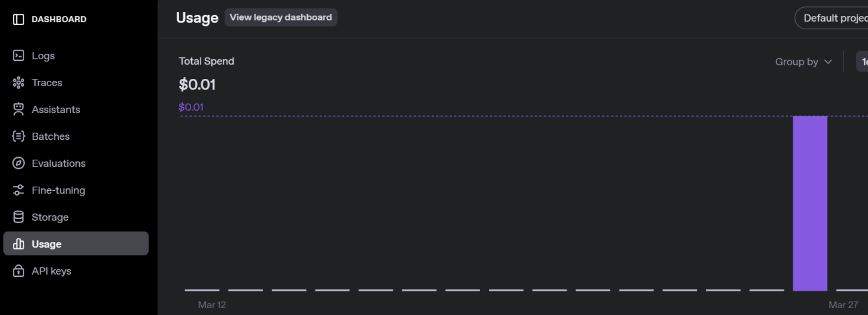Select the Assistants sidebar label
Image resolution: width=868 pixels, height=315 pixels.
tap(56, 110)
